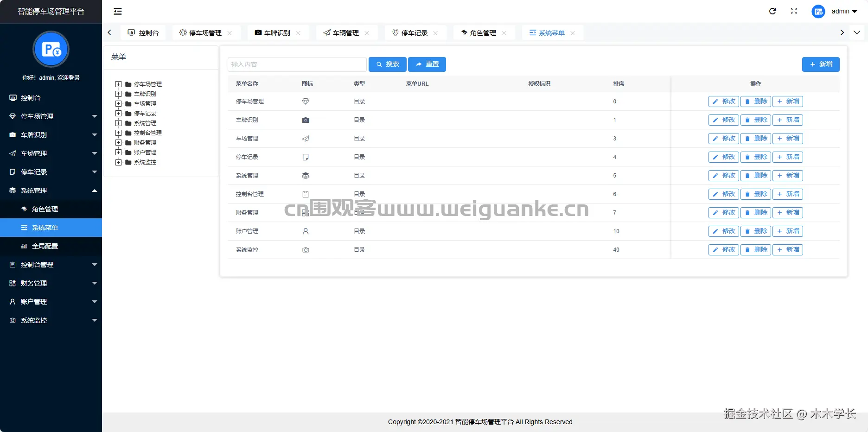Image resolution: width=868 pixels, height=432 pixels.
Task: Expand 停车场管理 sidebar menu
Action: coord(51,116)
